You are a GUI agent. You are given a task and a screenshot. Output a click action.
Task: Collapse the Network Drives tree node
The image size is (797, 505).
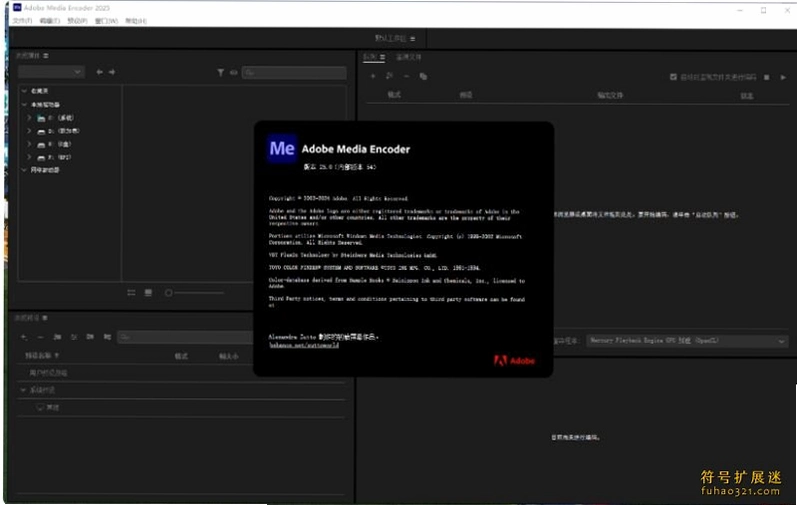click(24, 170)
